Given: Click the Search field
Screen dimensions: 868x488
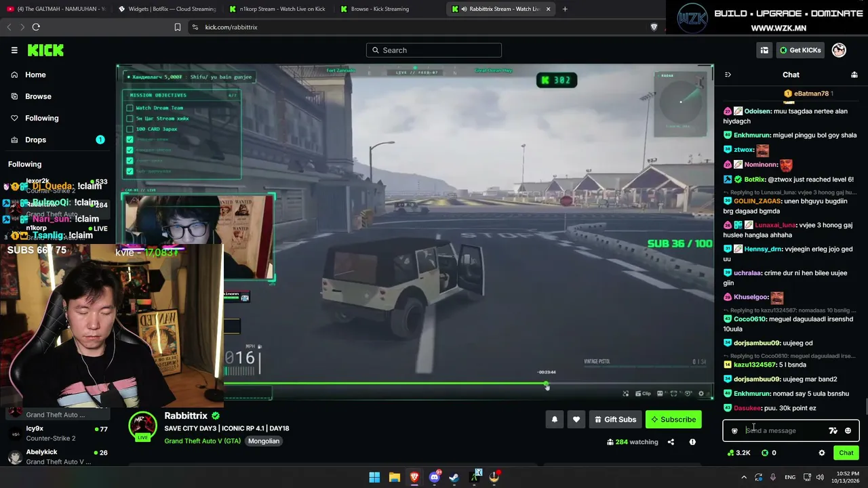Looking at the screenshot, I should [434, 50].
